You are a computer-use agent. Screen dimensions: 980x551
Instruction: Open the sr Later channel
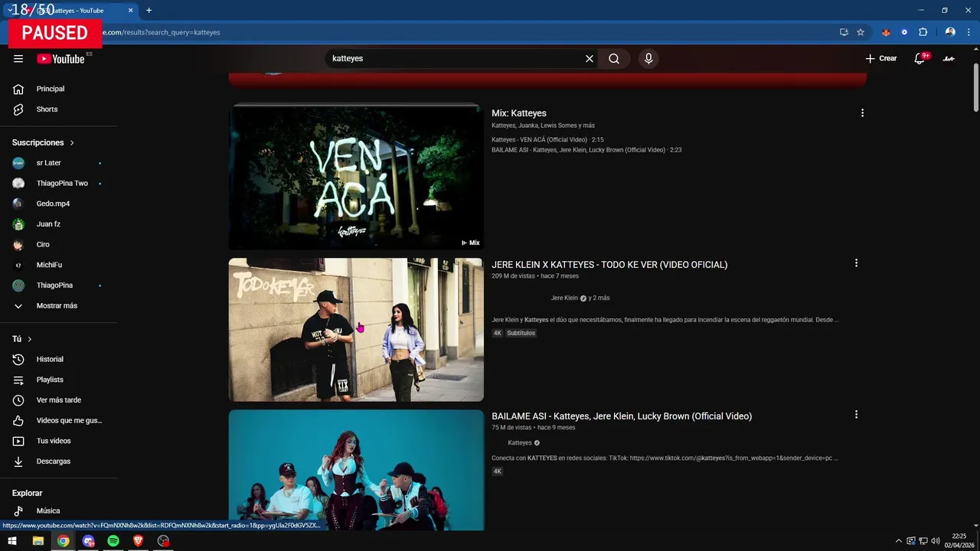click(48, 163)
